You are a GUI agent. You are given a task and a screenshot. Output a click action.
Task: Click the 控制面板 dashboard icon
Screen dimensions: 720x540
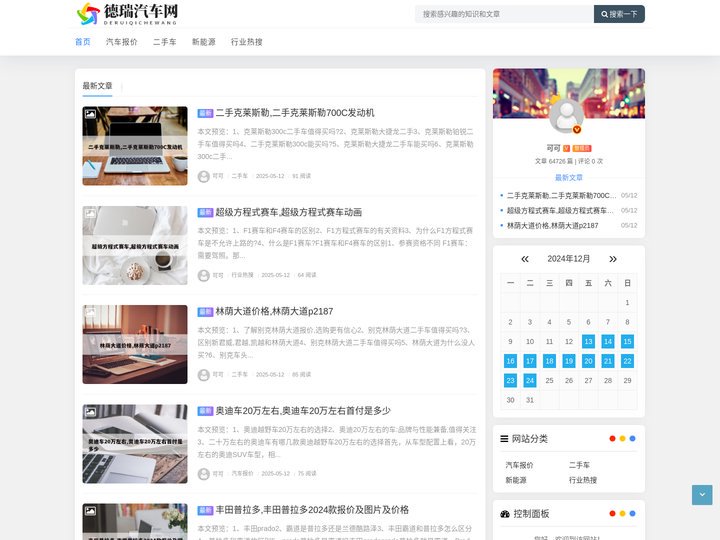[x=505, y=514]
